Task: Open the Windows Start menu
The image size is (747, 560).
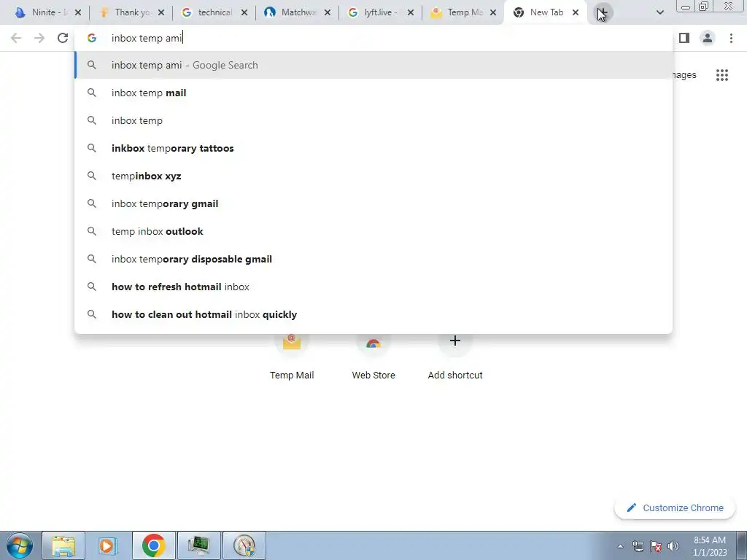Action: point(20,545)
